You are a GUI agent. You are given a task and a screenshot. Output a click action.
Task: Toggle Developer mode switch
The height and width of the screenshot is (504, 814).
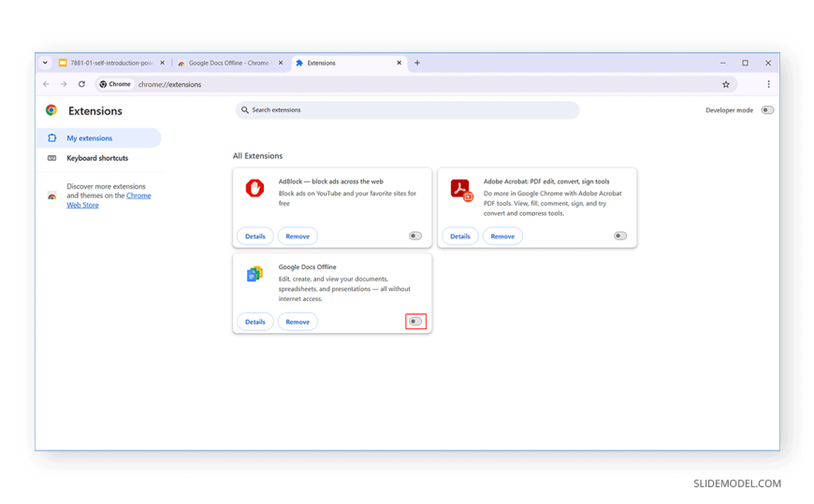(767, 110)
